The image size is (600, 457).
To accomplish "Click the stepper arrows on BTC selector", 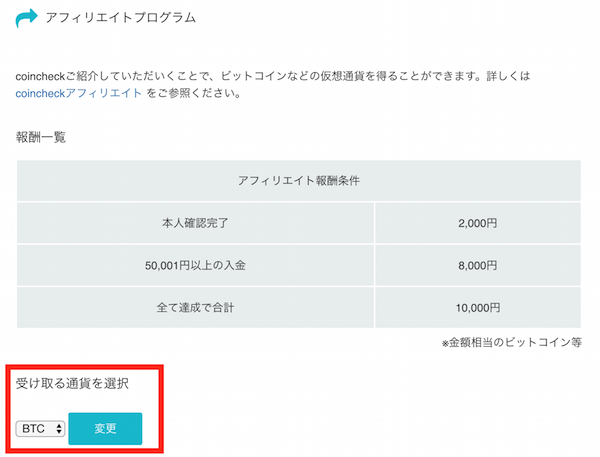I will coord(59,428).
